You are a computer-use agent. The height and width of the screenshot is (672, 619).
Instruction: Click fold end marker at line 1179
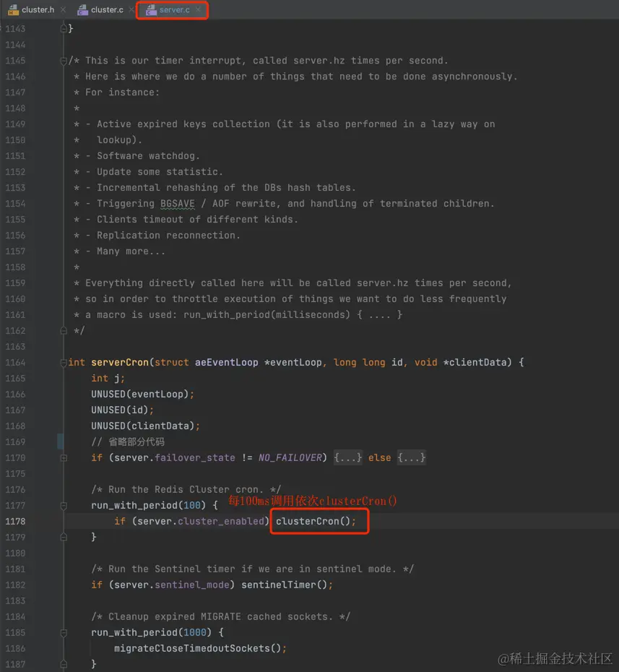pos(64,537)
